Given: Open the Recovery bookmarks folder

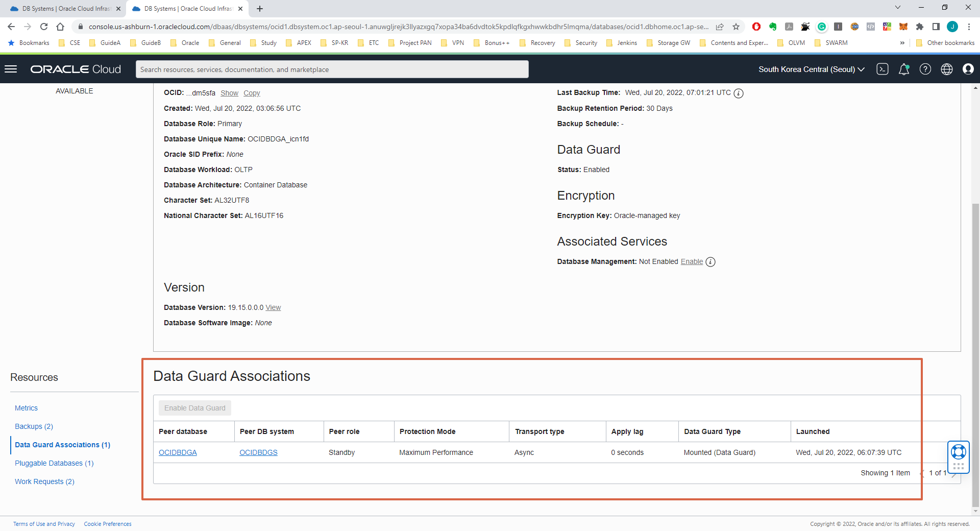Looking at the screenshot, I should click(x=537, y=43).
